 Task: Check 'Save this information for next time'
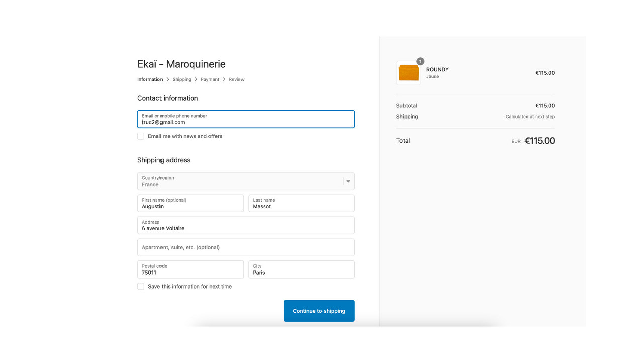click(141, 287)
